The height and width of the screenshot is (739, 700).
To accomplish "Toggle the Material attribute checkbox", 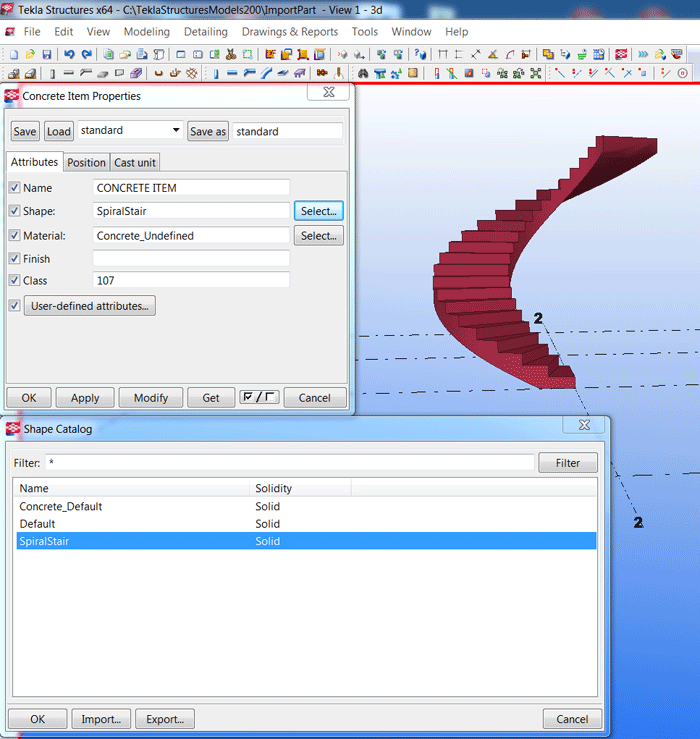I will (14, 236).
